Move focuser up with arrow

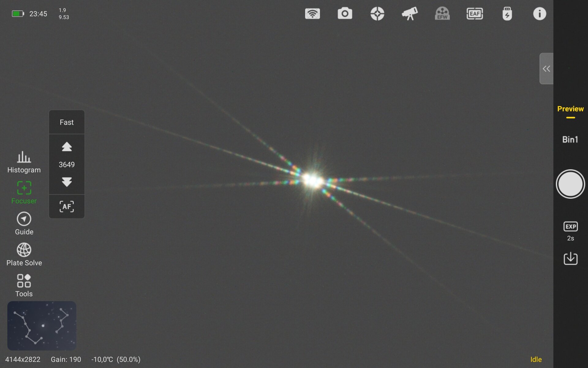(x=66, y=147)
